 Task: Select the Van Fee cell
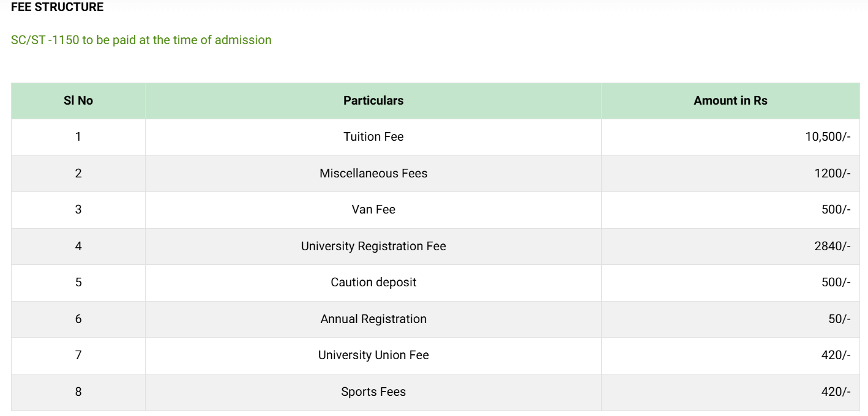click(x=373, y=210)
